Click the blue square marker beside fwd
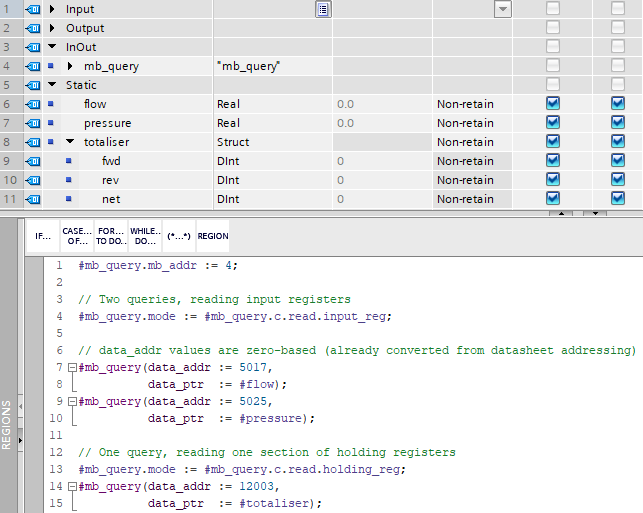This screenshot has width=643, height=513. [x=69, y=161]
